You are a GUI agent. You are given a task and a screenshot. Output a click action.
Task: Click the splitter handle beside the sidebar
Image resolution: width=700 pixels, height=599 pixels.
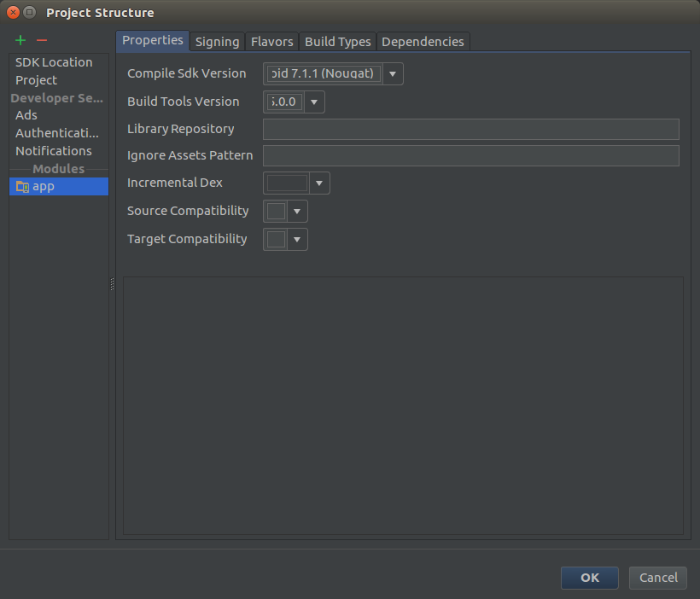pos(112,284)
